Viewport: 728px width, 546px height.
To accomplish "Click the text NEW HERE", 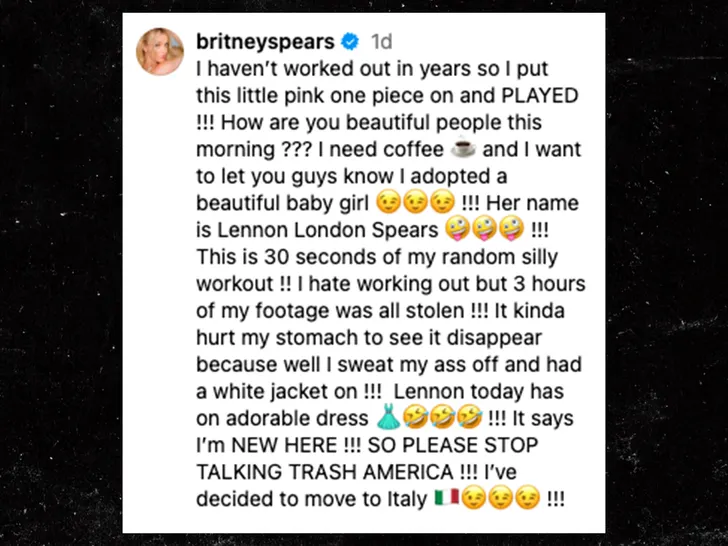I will [284, 445].
